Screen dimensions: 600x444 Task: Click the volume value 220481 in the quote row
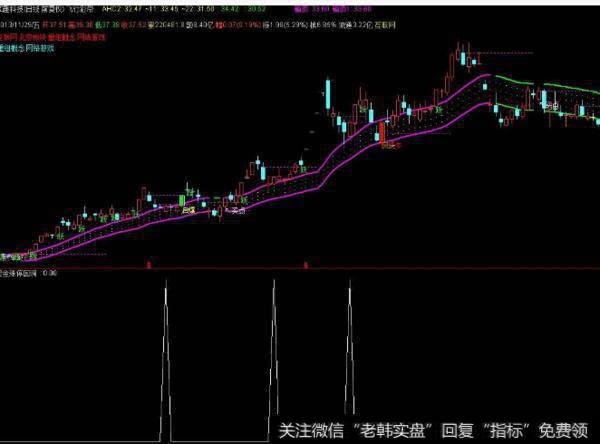(166, 25)
